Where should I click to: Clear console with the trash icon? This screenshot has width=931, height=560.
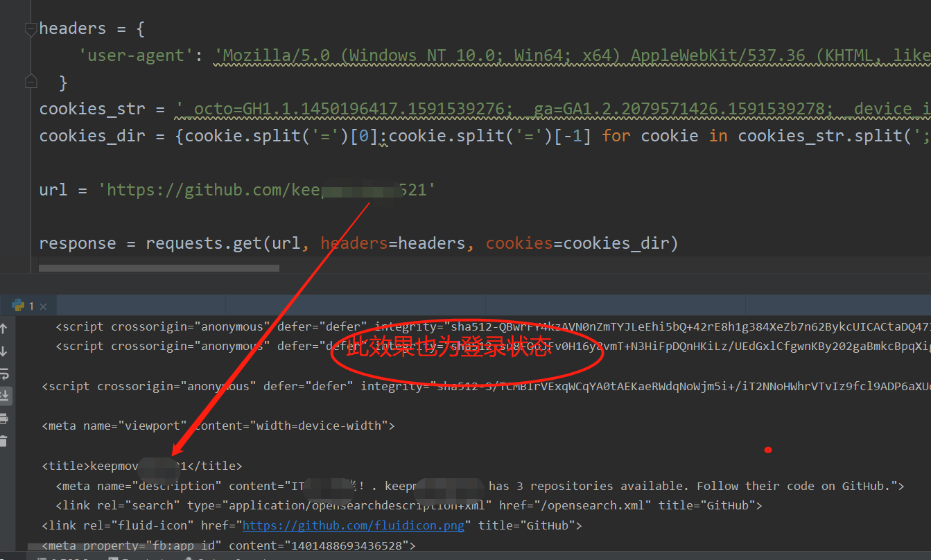[4, 441]
